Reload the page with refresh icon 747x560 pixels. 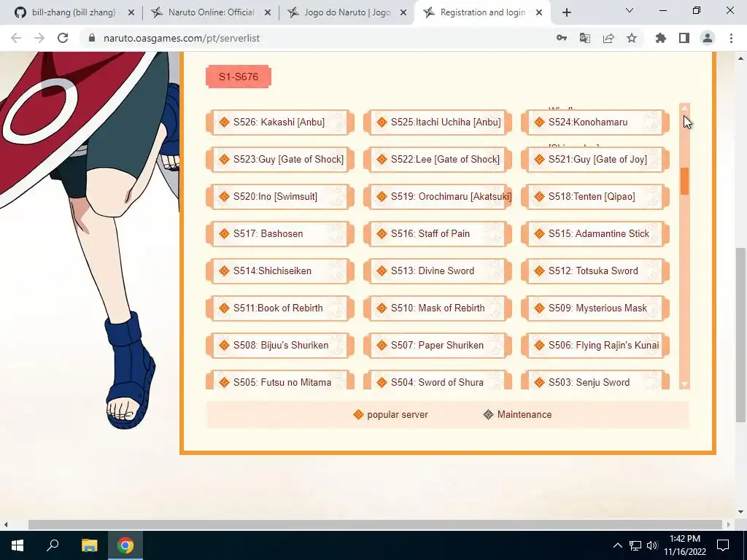click(63, 38)
